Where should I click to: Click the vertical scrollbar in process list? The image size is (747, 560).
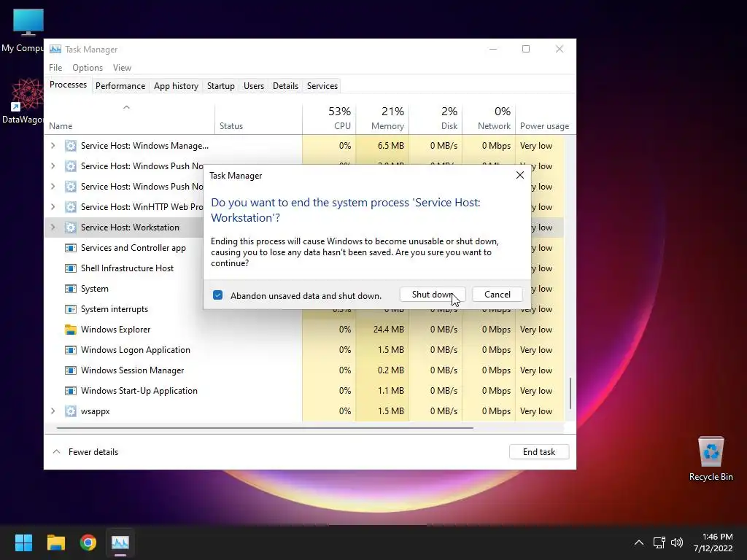click(x=570, y=393)
